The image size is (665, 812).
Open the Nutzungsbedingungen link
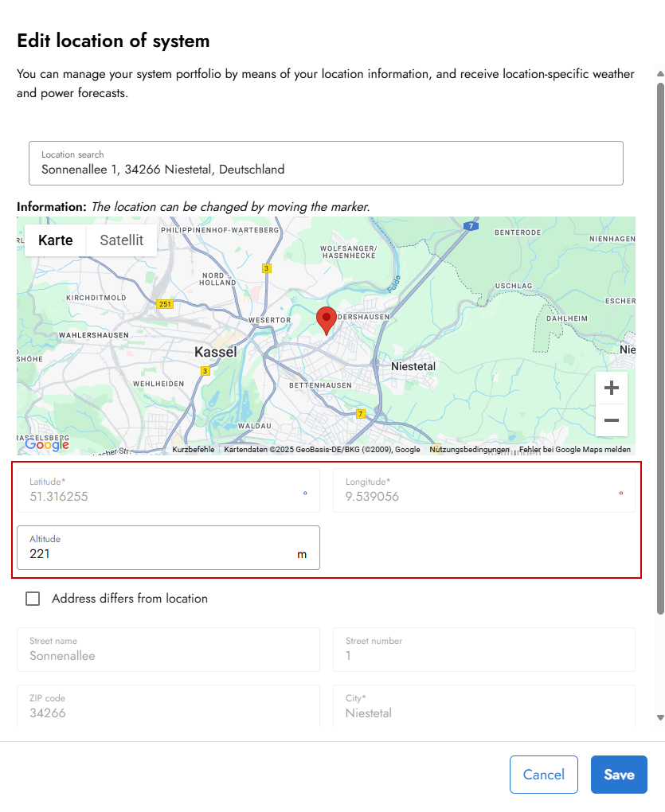tap(471, 449)
